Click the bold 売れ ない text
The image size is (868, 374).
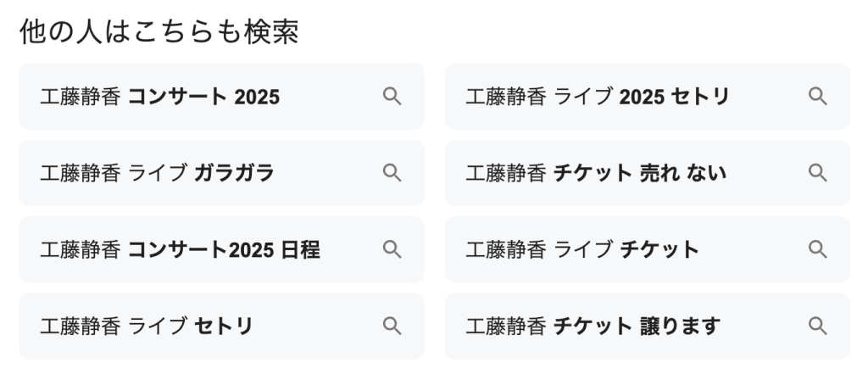pos(684,173)
